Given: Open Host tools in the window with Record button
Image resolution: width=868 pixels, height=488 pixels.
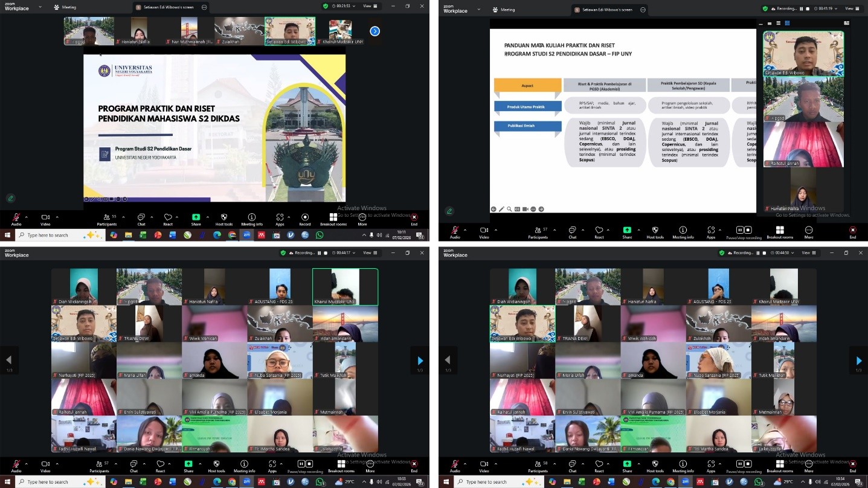Looking at the screenshot, I should (223, 218).
